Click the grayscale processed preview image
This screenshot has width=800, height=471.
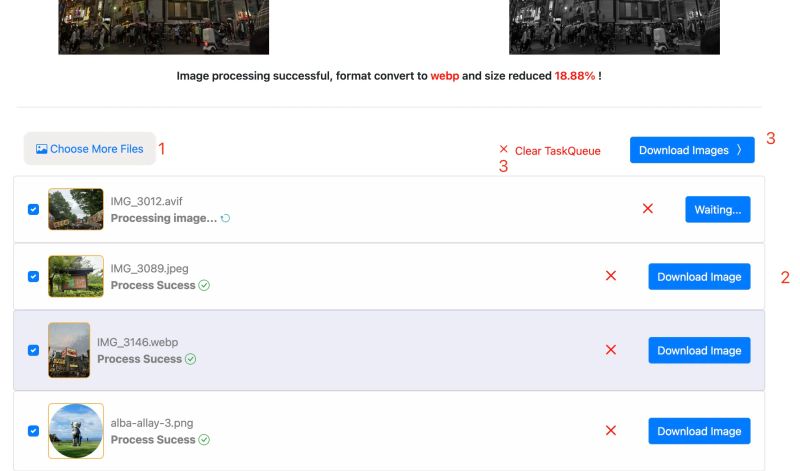[614, 27]
